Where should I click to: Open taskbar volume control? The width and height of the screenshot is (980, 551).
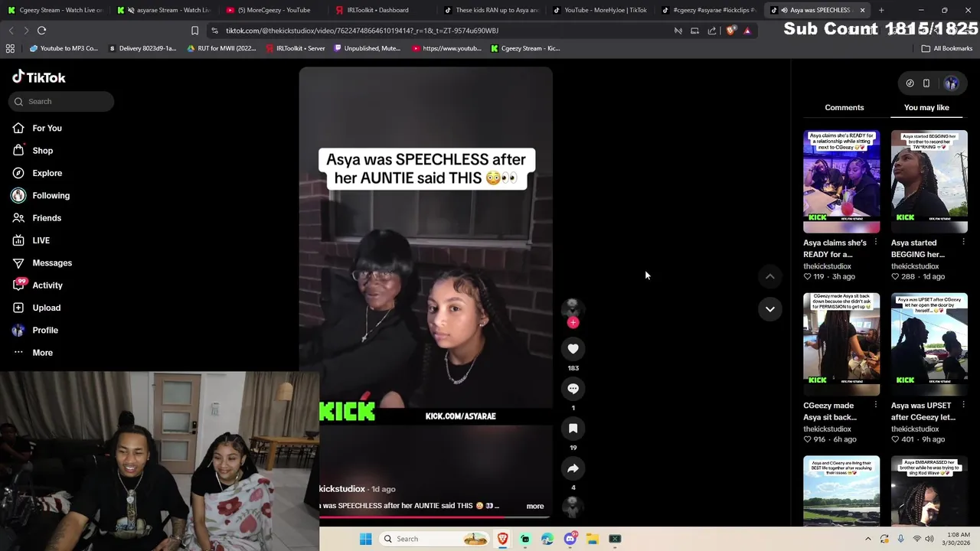click(929, 539)
